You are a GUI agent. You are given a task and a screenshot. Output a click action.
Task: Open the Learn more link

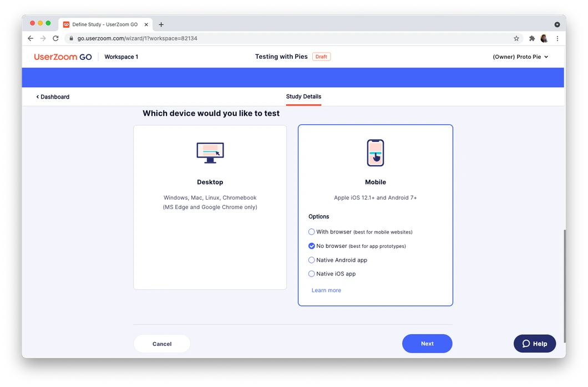pyautogui.click(x=326, y=291)
